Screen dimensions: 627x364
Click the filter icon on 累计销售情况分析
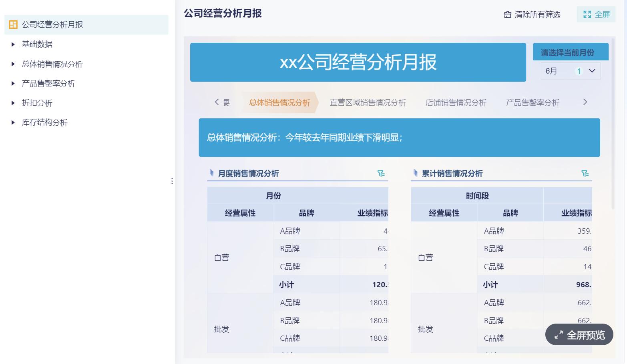click(x=585, y=174)
